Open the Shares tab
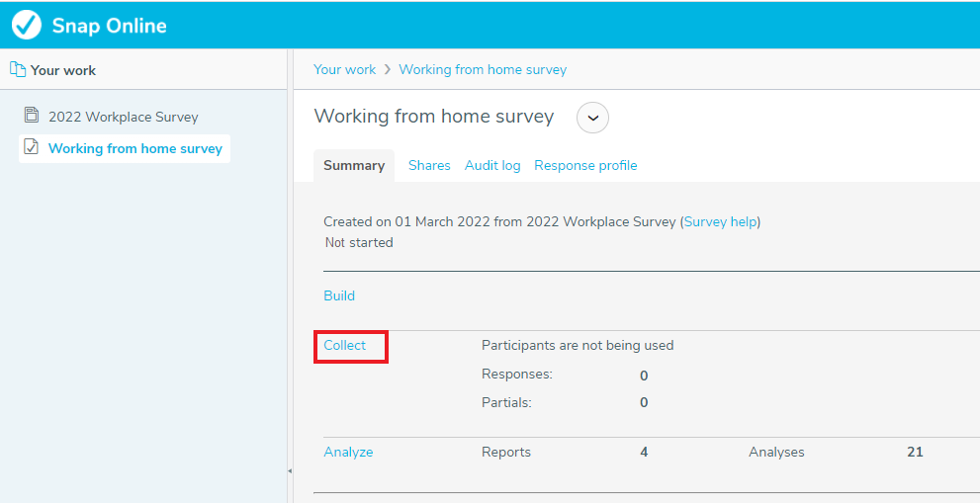The width and height of the screenshot is (980, 503). (429, 166)
